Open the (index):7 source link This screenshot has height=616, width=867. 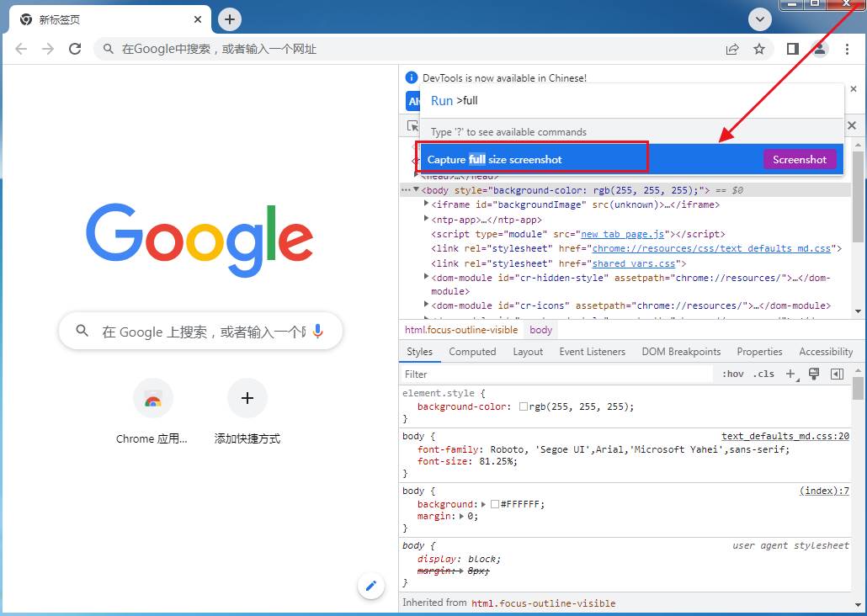click(824, 491)
